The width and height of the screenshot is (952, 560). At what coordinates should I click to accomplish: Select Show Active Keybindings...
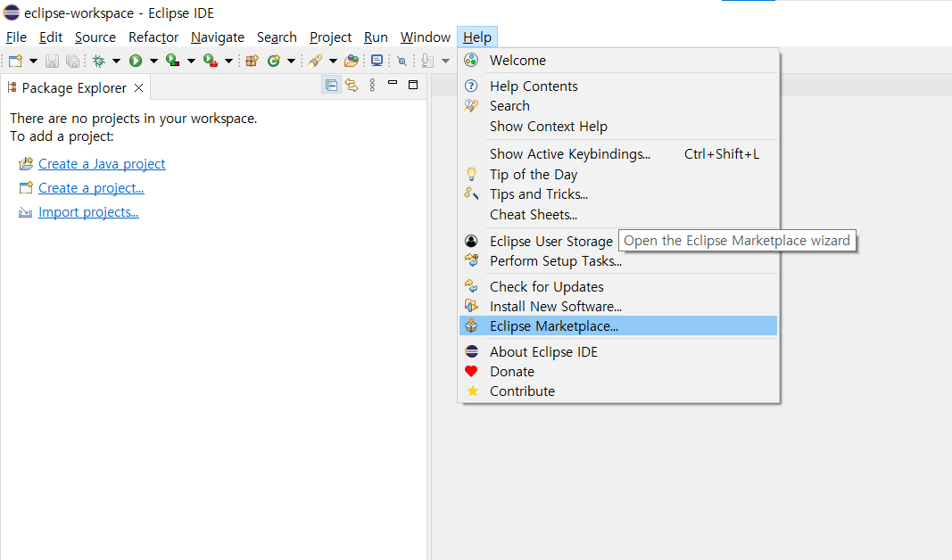618,154
